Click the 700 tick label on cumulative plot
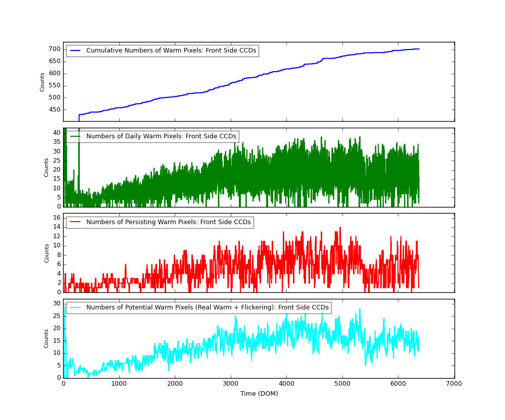The height and width of the screenshot is (420, 505). [55, 49]
